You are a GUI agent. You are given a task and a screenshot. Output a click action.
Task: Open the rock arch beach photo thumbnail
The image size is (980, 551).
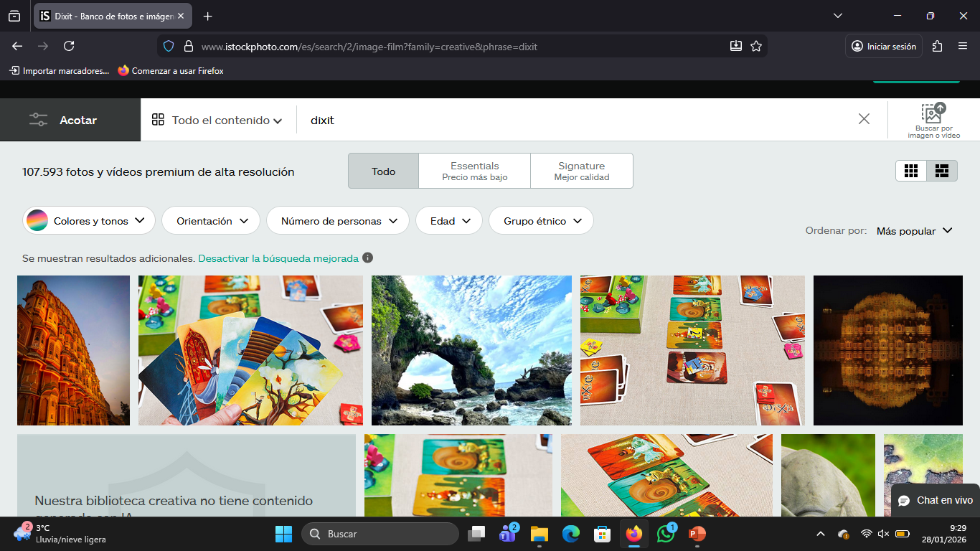[471, 350]
